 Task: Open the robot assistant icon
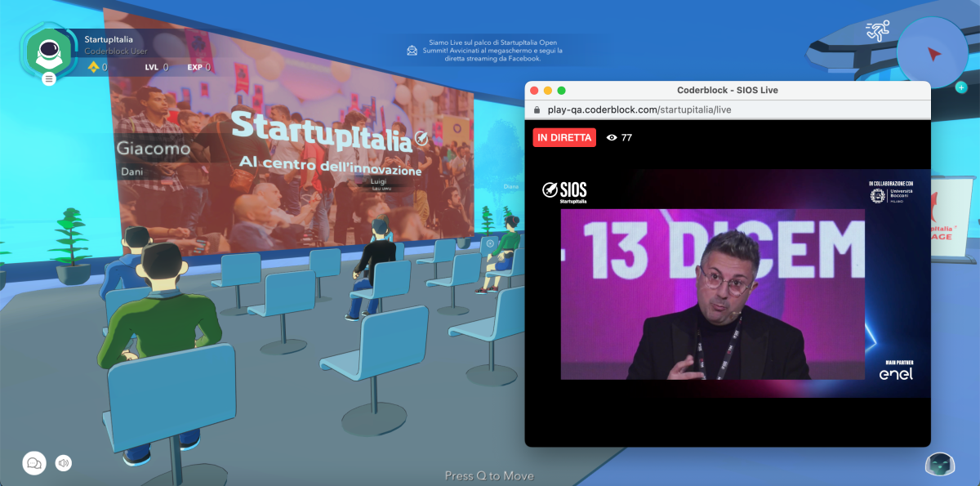[x=940, y=463]
